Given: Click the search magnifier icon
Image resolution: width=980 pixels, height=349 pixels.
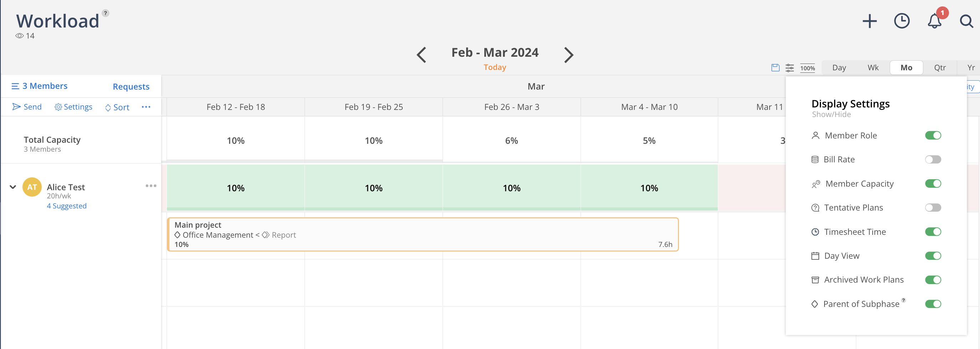Looking at the screenshot, I should (x=966, y=22).
